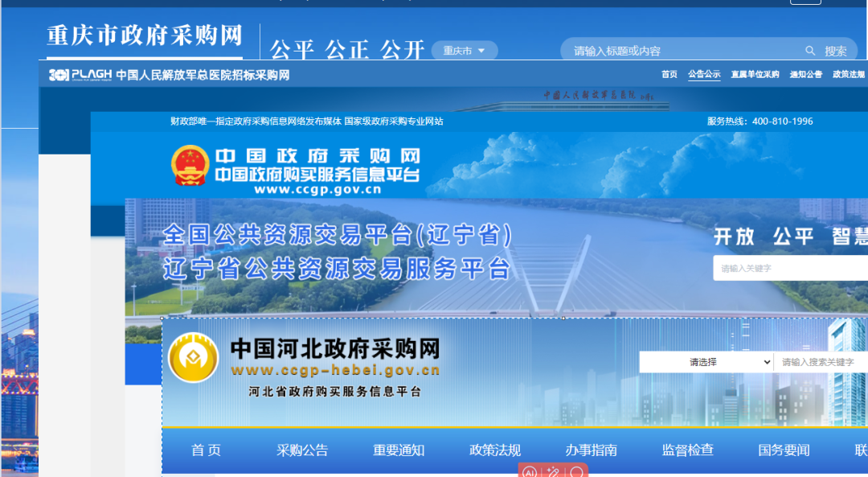This screenshot has width=868, height=477.
Task: Click the 中国河北政府采购网 title
Action: (335, 348)
